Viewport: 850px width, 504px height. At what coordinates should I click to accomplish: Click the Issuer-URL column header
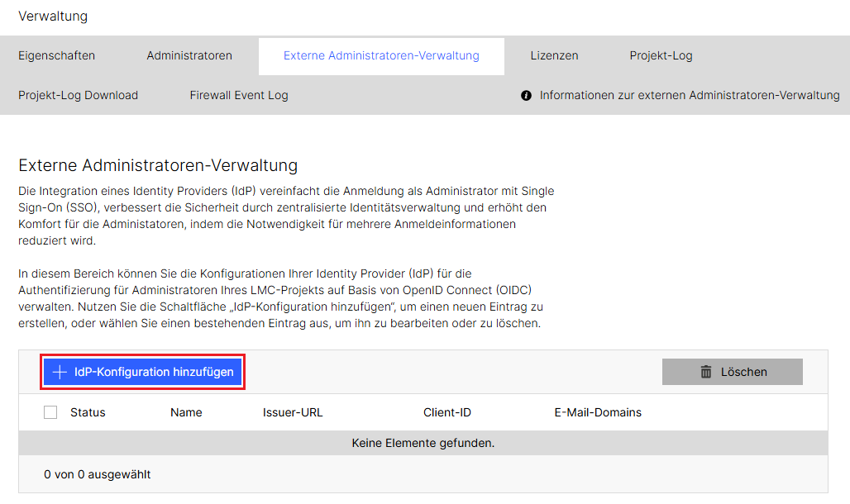pos(294,411)
